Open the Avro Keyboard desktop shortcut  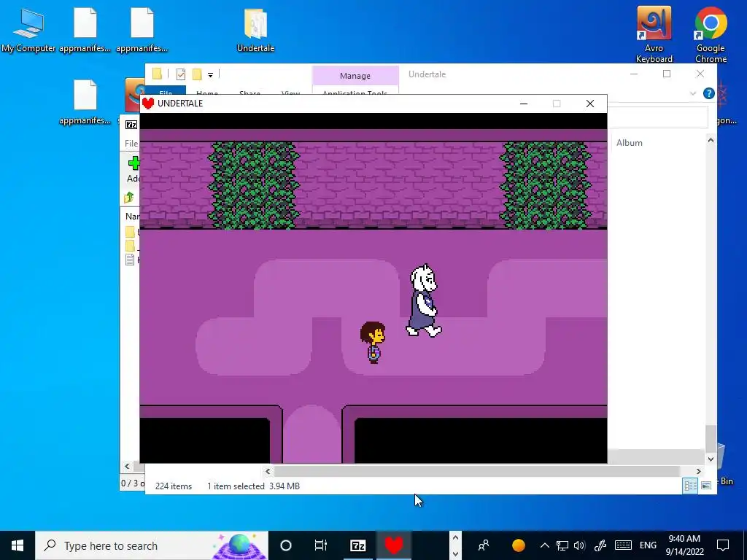tap(654, 34)
